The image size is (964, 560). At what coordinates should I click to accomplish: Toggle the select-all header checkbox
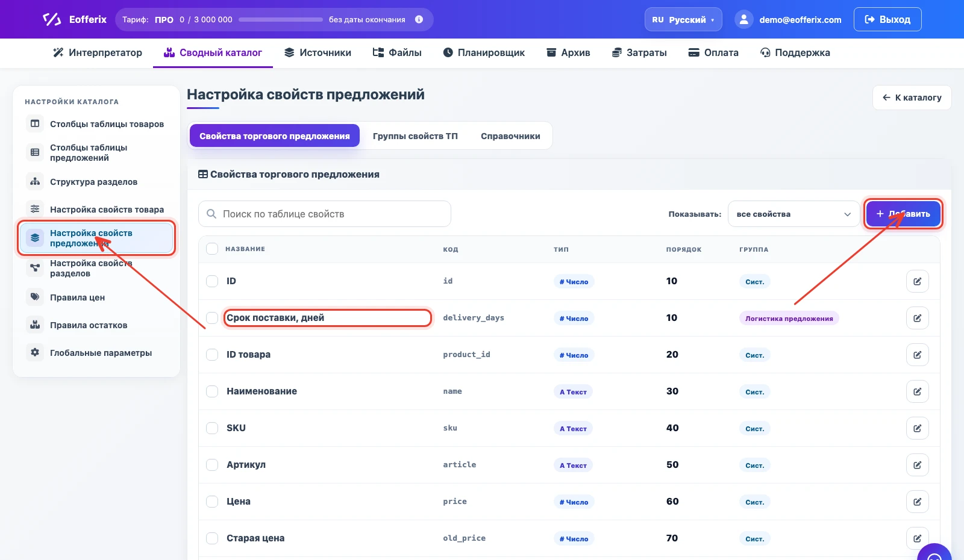pos(212,249)
